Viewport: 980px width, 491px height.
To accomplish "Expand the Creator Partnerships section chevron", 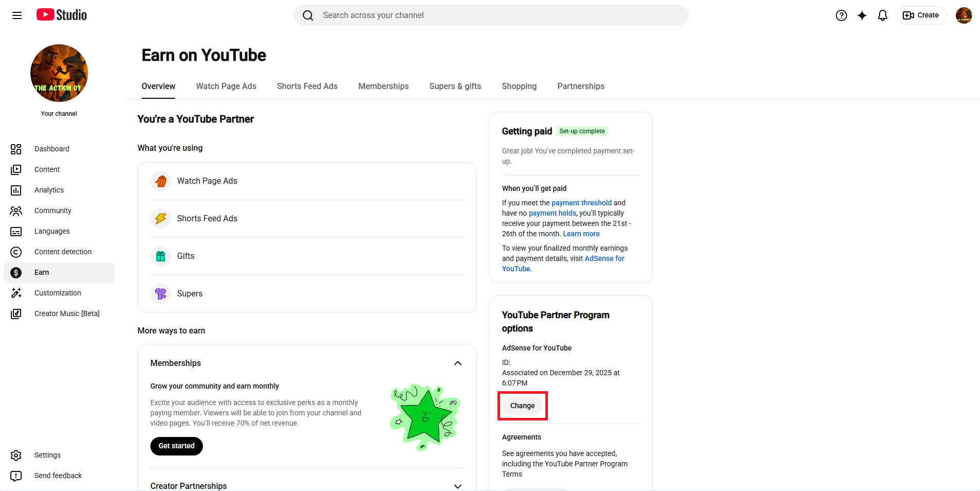I will pyautogui.click(x=458, y=486).
